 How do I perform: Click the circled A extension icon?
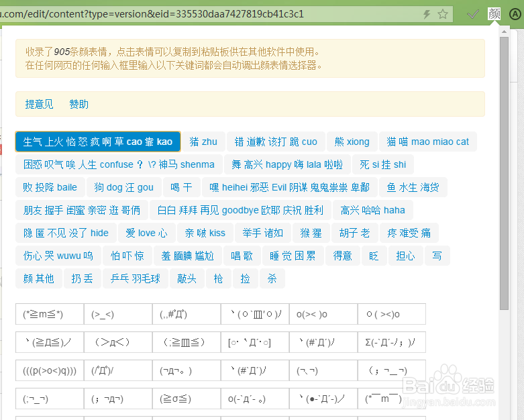tap(515, 14)
